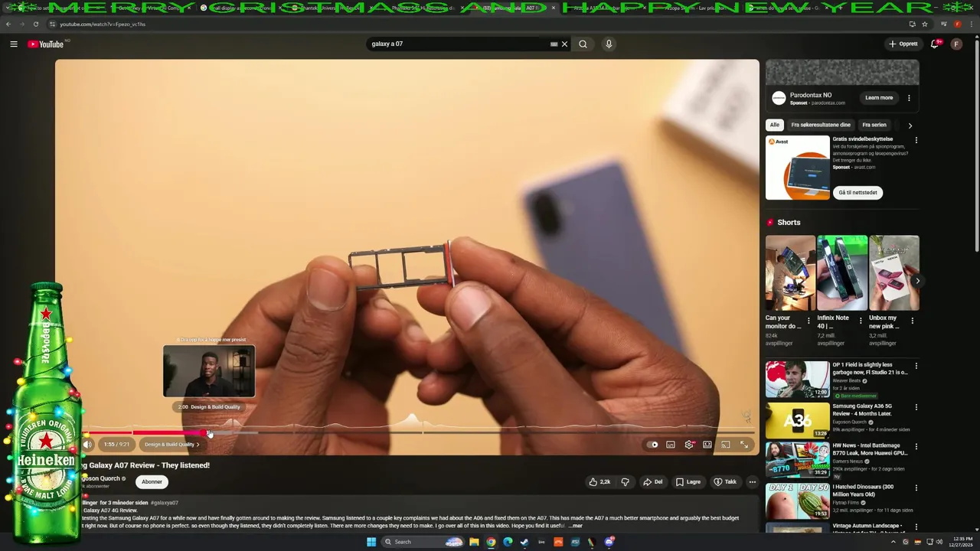Open options for Avast sponsored ad
Image resolution: width=980 pixels, height=551 pixels.
(x=916, y=141)
